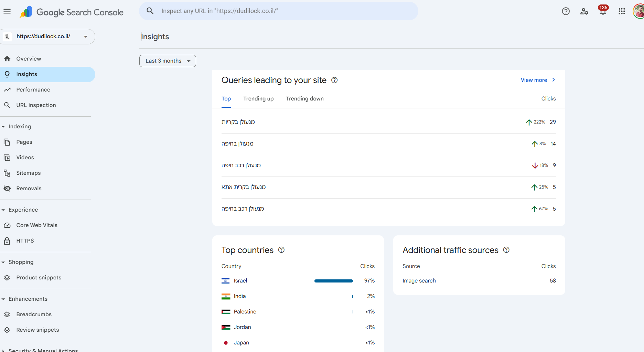
Task: Click Israel's clicks progress bar
Action: pyautogui.click(x=333, y=281)
